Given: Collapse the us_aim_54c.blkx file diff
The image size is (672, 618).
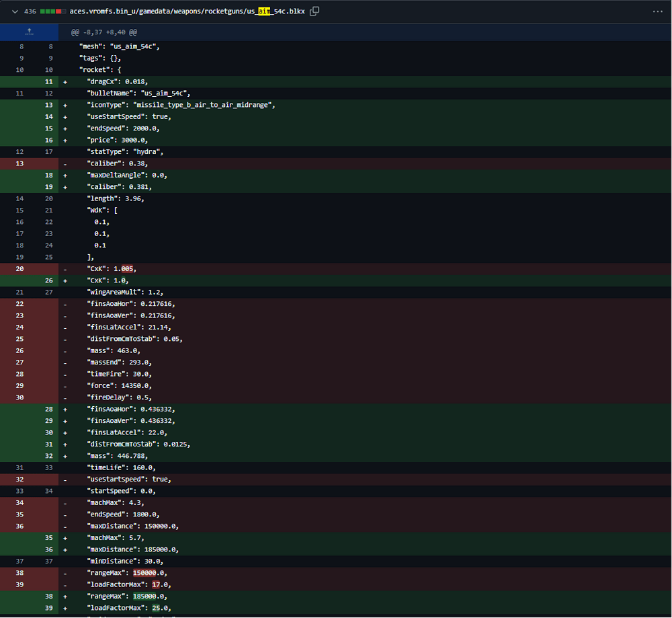Looking at the screenshot, I should 15,11.
